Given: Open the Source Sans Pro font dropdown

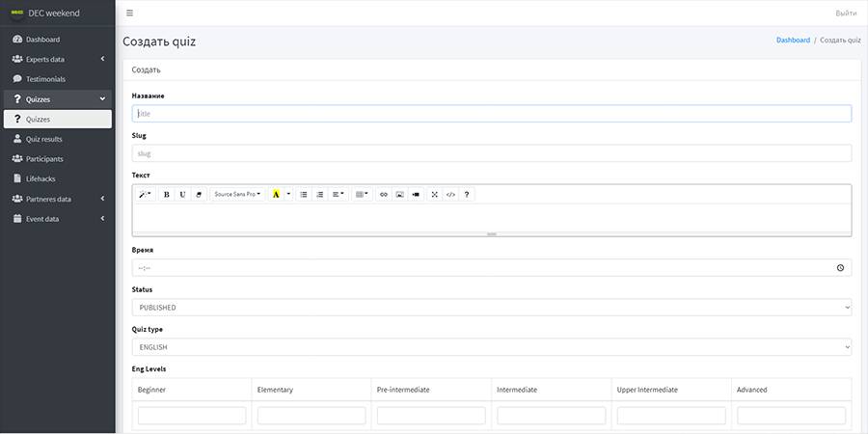Looking at the screenshot, I should 237,194.
